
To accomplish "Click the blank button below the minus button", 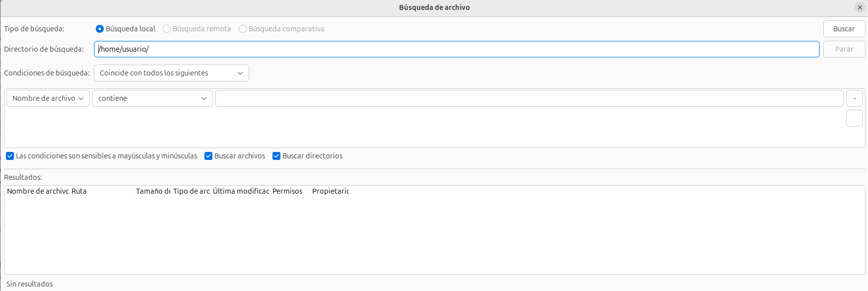I will [x=854, y=119].
